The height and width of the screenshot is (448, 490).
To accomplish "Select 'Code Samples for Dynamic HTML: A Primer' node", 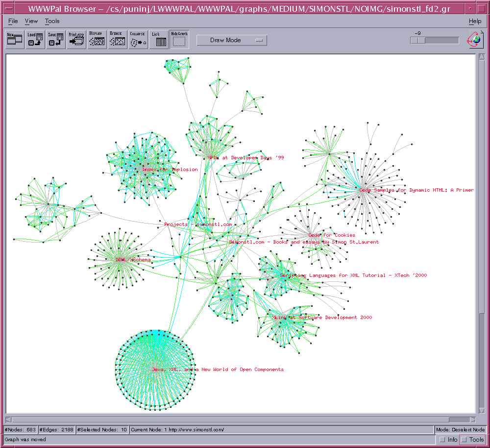I will click(416, 190).
